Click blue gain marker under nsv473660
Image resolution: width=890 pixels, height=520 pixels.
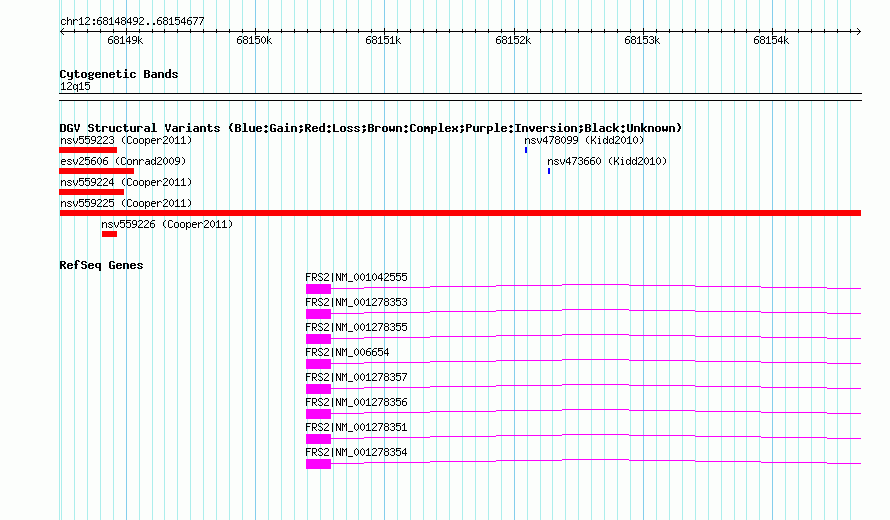[549, 171]
